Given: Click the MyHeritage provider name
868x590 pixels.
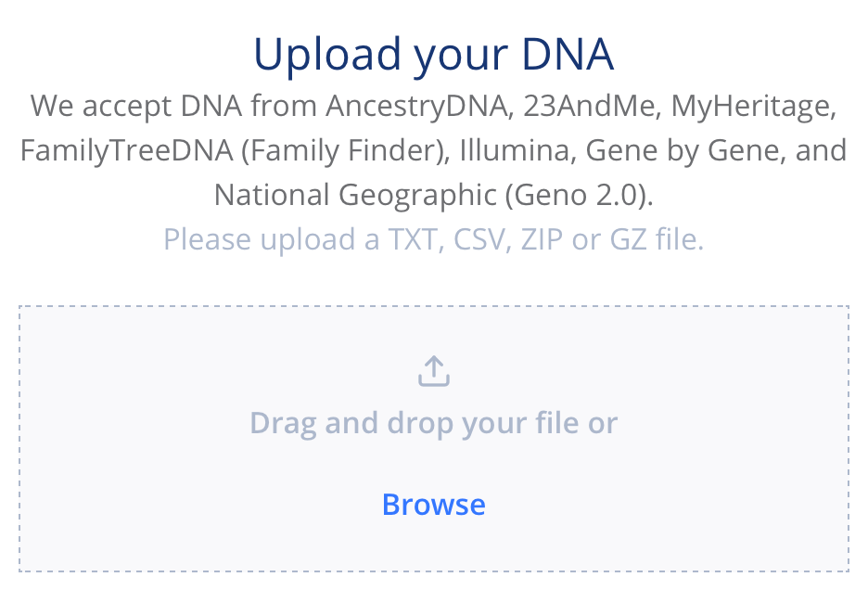Looking at the screenshot, I should click(x=753, y=107).
